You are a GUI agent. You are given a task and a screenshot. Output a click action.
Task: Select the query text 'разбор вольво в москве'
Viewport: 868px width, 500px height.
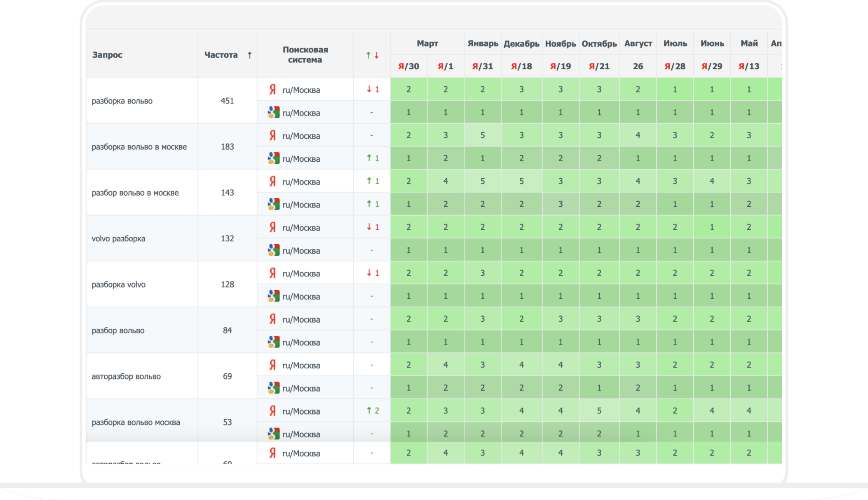135,193
